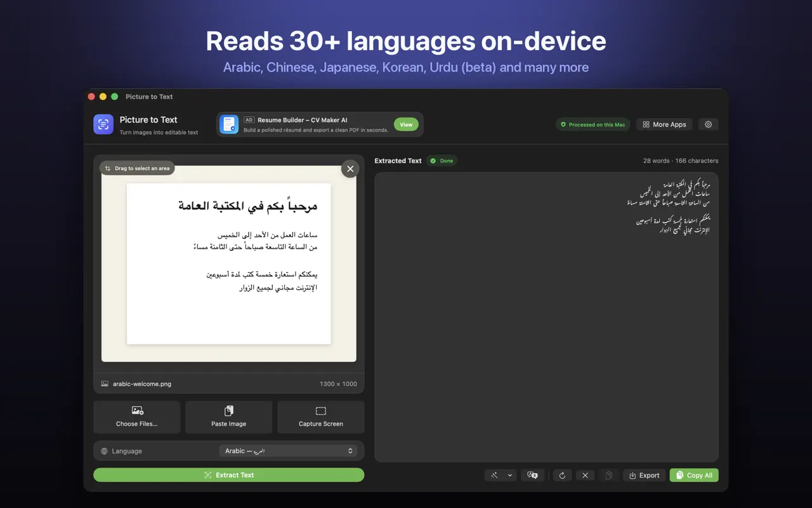Click the Extracted Text heading
The height and width of the screenshot is (508, 812).
(398, 161)
